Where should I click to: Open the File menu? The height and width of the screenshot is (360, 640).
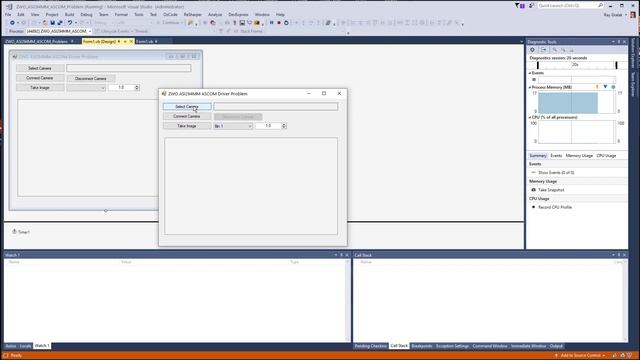tap(8, 15)
